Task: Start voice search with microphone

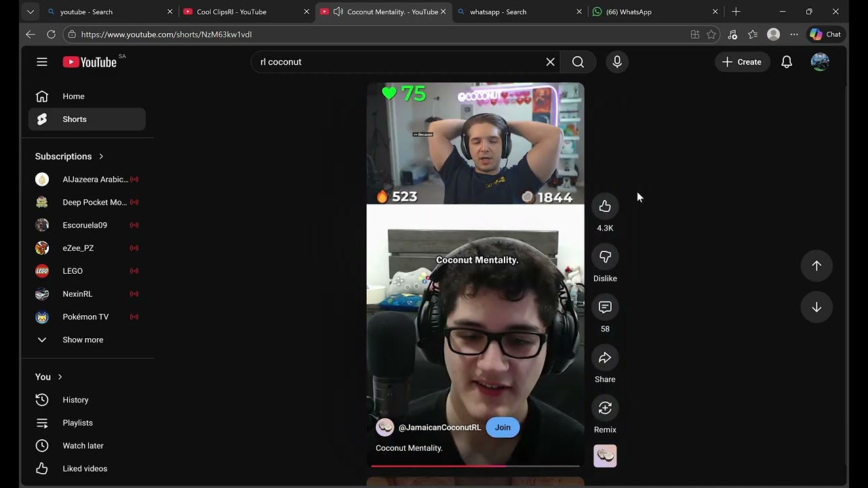Action: pyautogui.click(x=617, y=62)
